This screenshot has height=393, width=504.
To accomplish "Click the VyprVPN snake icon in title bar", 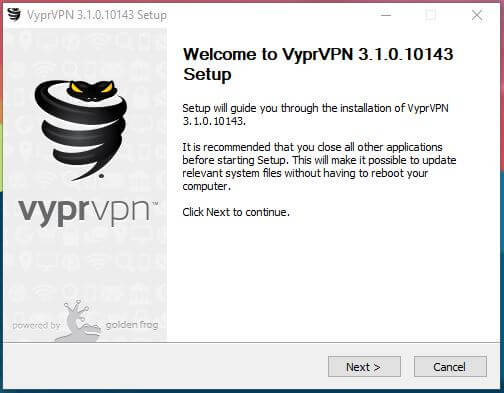I will [x=14, y=15].
